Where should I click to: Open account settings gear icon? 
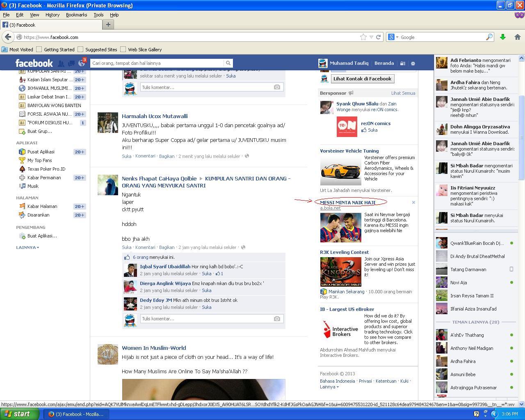[x=413, y=63]
